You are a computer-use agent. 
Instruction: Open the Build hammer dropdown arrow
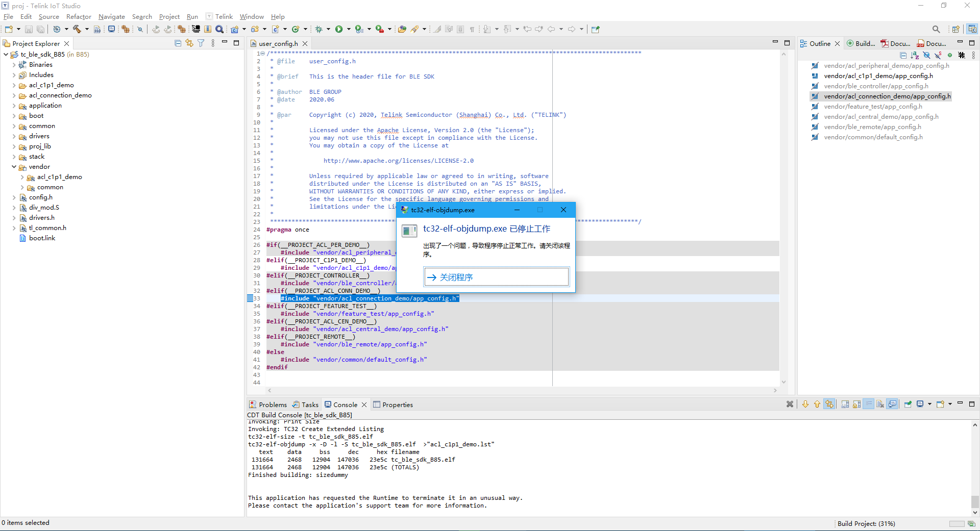87,29
